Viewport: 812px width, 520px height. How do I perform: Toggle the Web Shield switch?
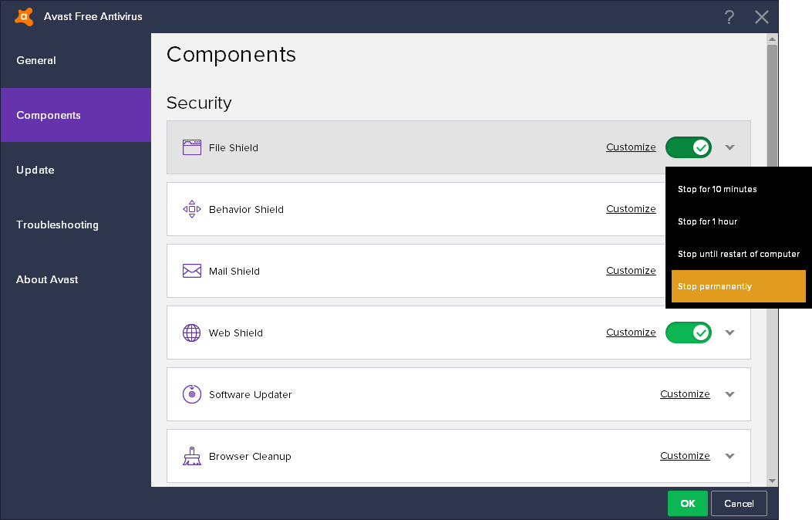[x=688, y=333]
